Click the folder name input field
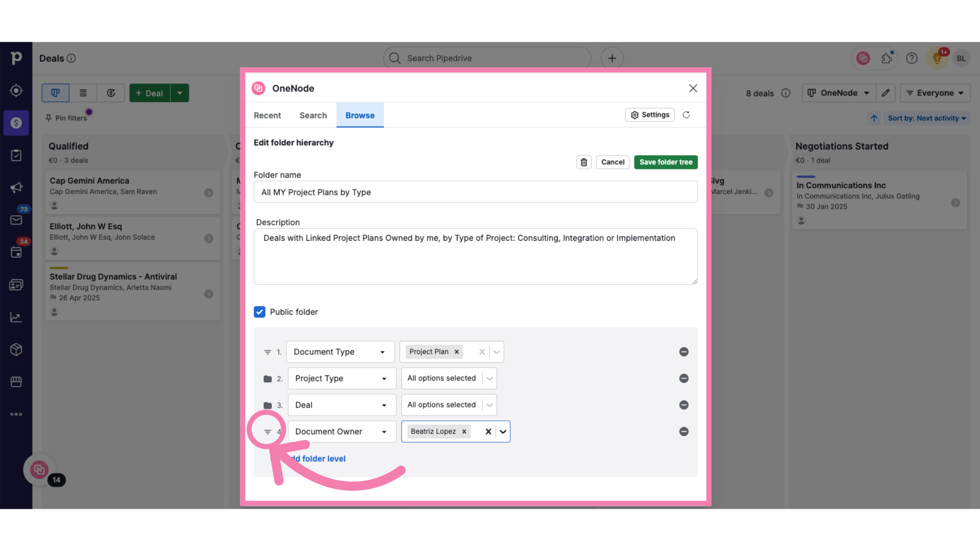 coord(476,192)
